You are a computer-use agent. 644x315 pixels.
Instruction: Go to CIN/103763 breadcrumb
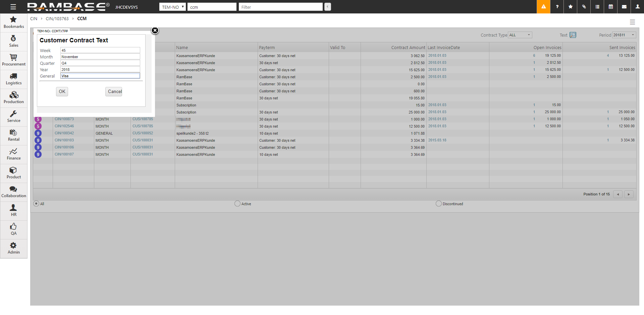point(57,19)
